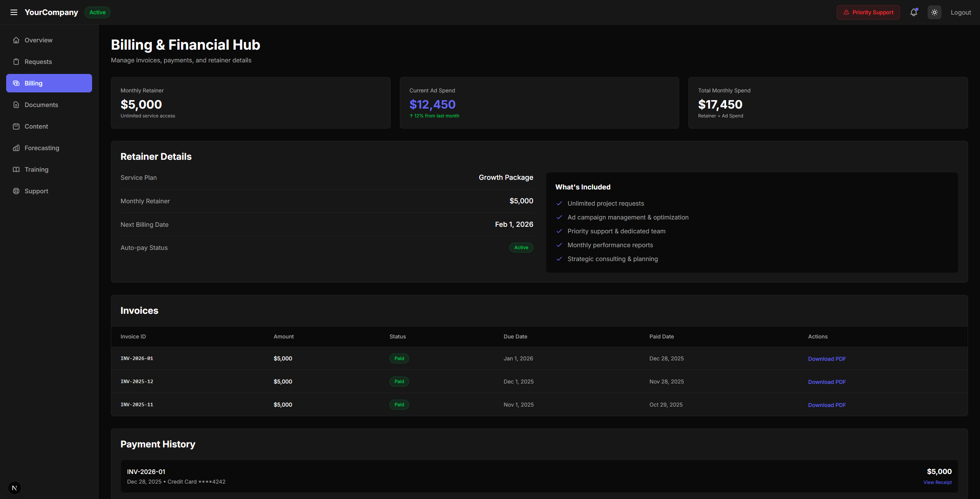Screen dimensions: 980x499
Task: Open the notifications bell
Action: [x=913, y=12]
